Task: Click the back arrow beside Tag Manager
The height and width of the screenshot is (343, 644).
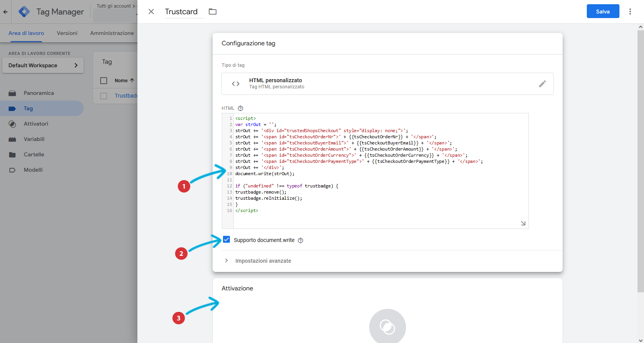Action: [x=5, y=12]
